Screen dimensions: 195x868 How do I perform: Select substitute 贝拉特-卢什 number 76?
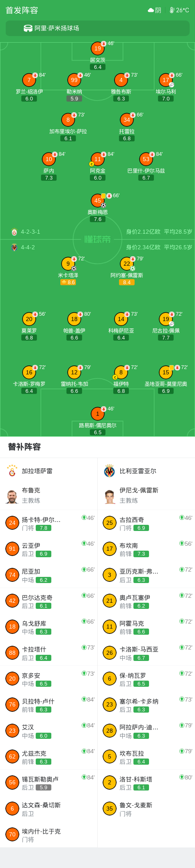(49, 705)
